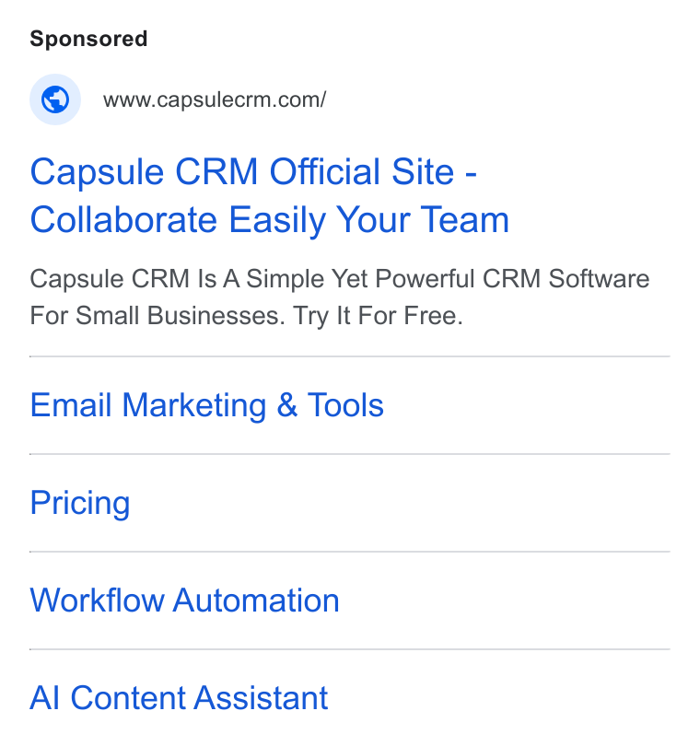Click the 'Try It For Free.' sentence

tap(378, 316)
